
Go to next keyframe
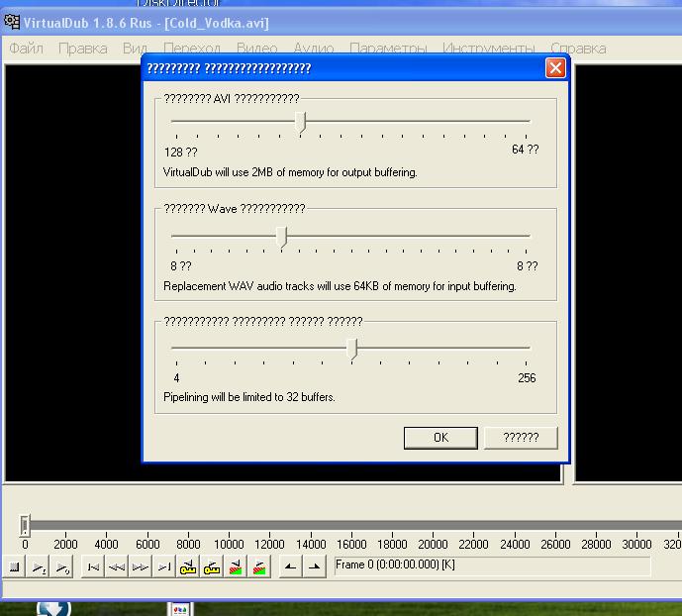tap(212, 566)
